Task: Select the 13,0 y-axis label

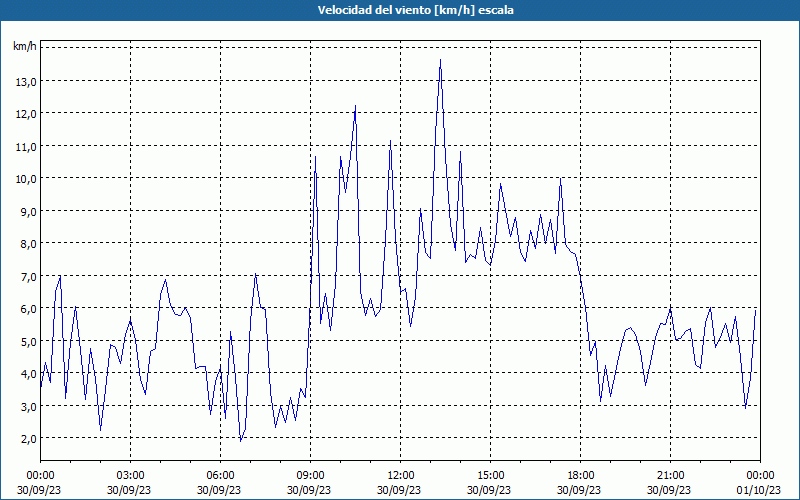Action: (27, 82)
